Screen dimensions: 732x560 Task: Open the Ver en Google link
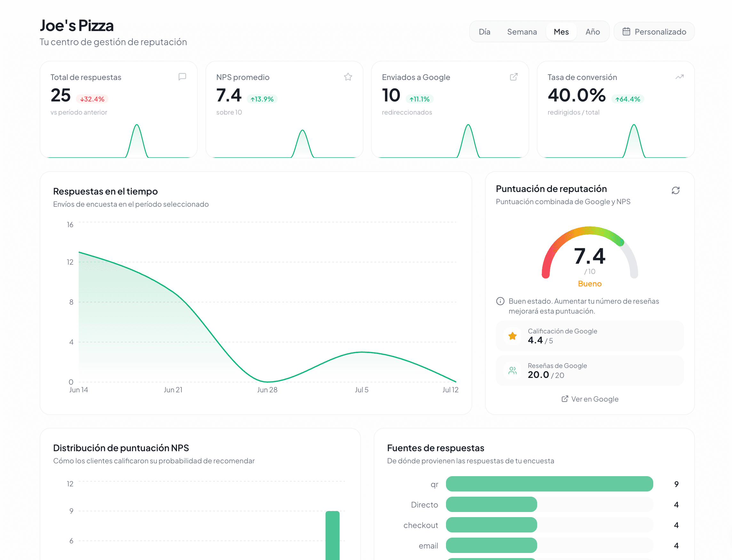[590, 399]
